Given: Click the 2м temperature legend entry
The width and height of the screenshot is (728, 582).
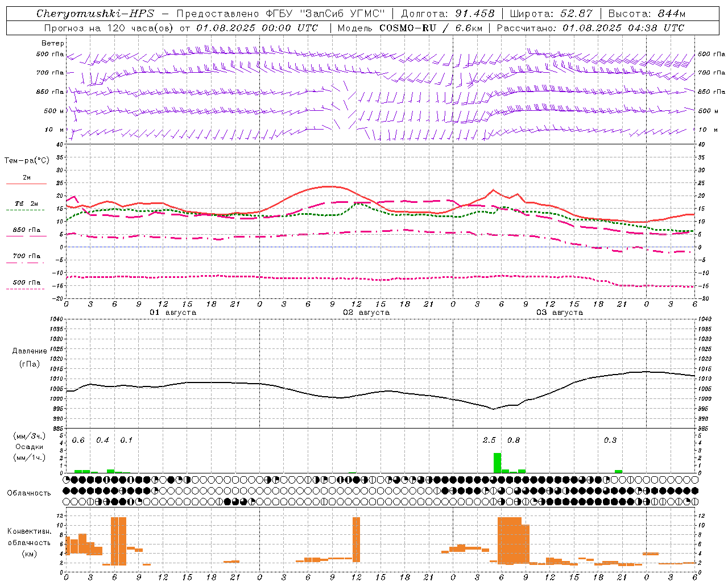Looking at the screenshot, I should coord(27,177).
